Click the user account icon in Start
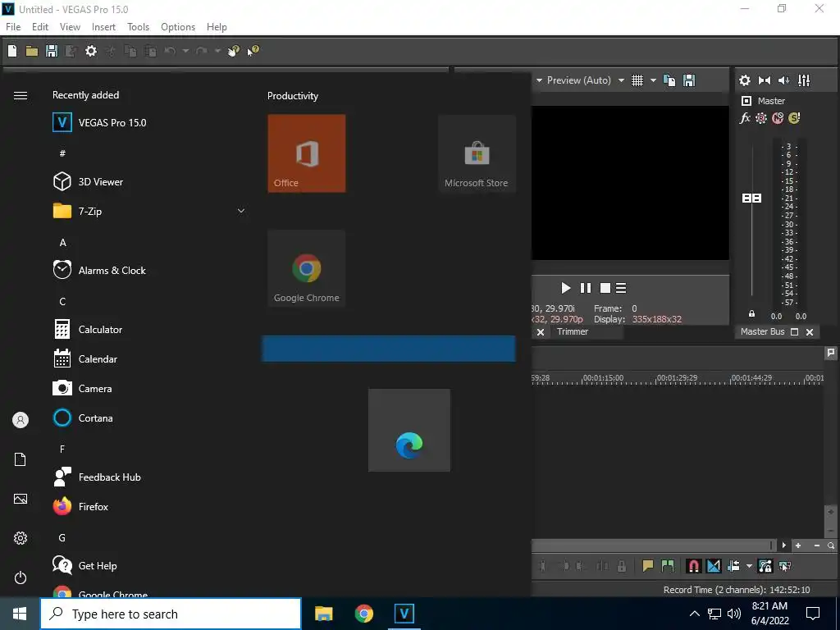 (x=21, y=420)
